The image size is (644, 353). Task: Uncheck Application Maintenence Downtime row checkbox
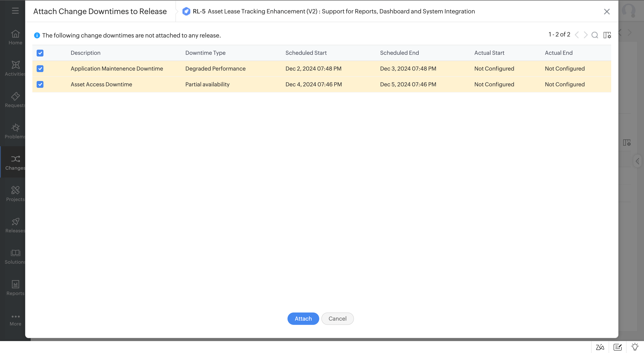pos(40,69)
